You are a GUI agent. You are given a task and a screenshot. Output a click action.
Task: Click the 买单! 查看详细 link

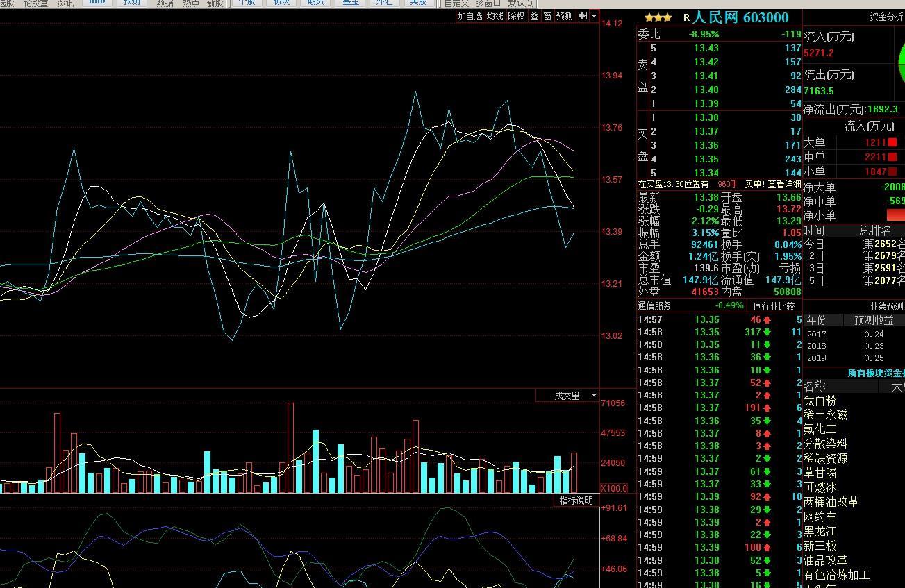pos(773,184)
